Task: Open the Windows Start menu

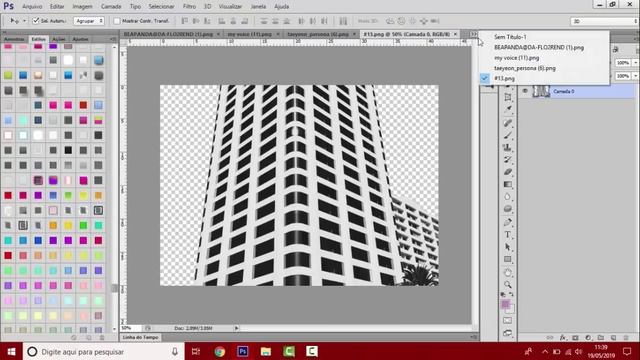Action: tap(11, 351)
